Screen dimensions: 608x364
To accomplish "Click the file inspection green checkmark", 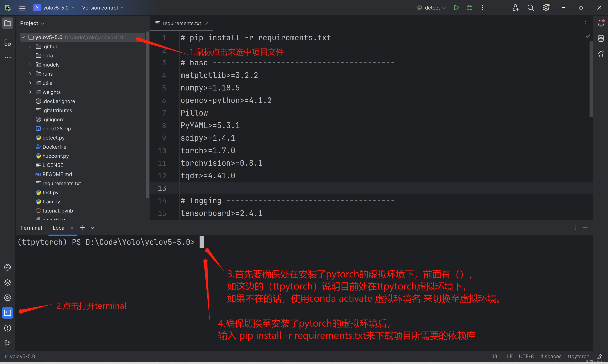I will tap(588, 36).
